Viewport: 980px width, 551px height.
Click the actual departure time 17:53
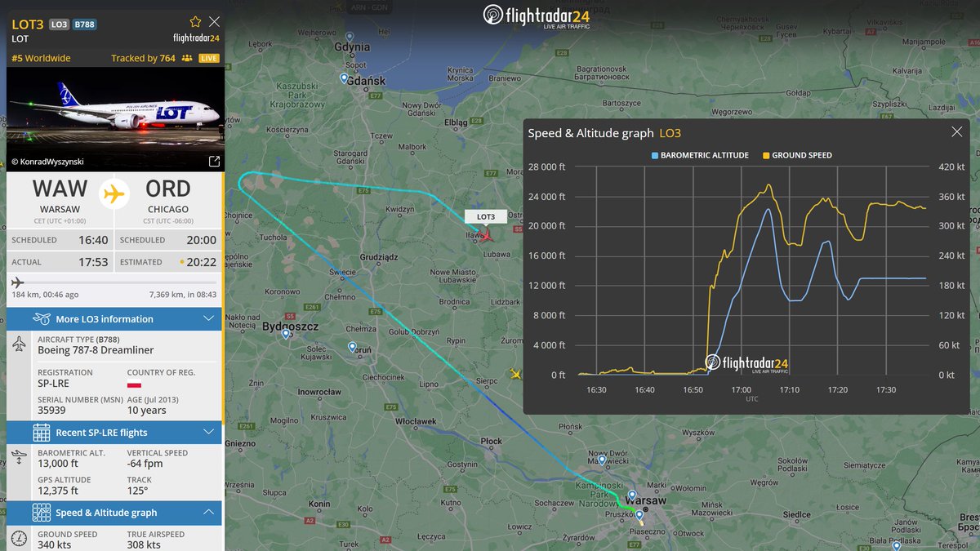93,262
